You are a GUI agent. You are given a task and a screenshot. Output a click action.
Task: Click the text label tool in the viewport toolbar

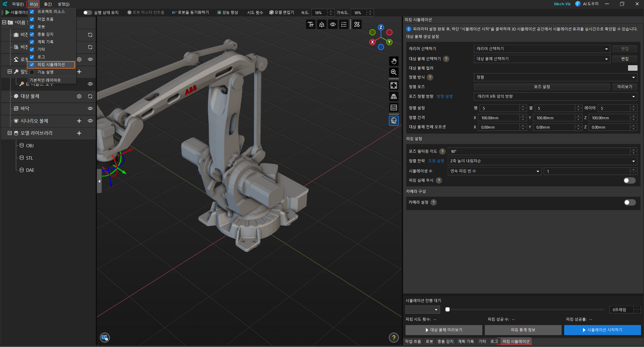click(311, 24)
